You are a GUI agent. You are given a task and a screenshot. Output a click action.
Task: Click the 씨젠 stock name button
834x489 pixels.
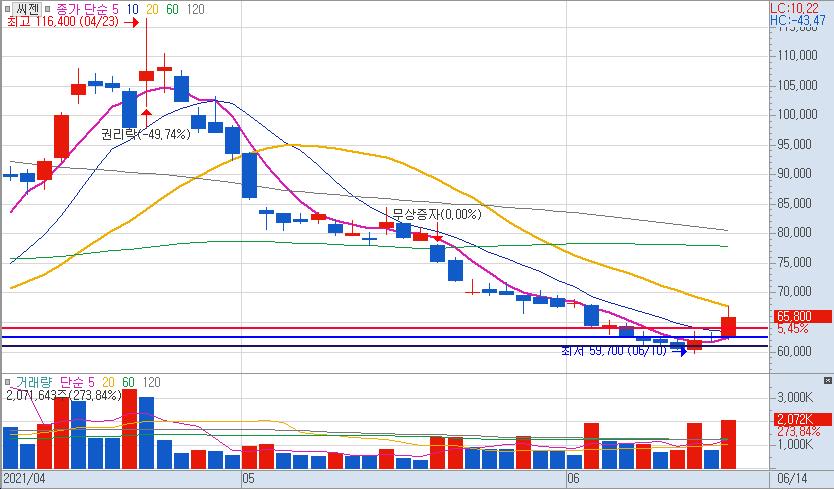click(27, 9)
